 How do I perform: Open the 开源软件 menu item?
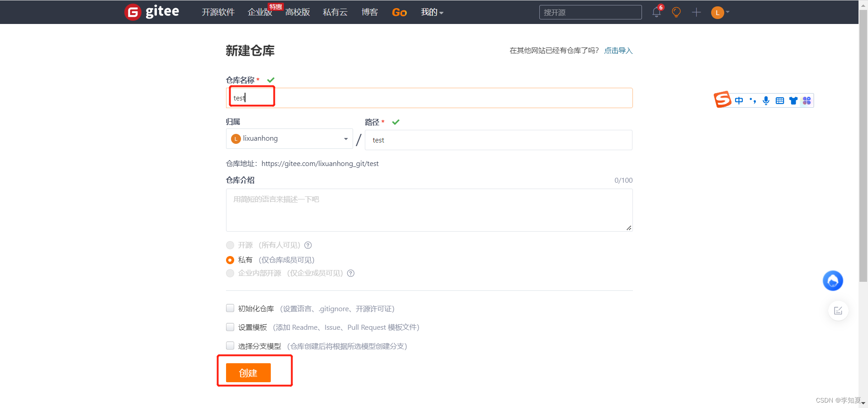[218, 12]
